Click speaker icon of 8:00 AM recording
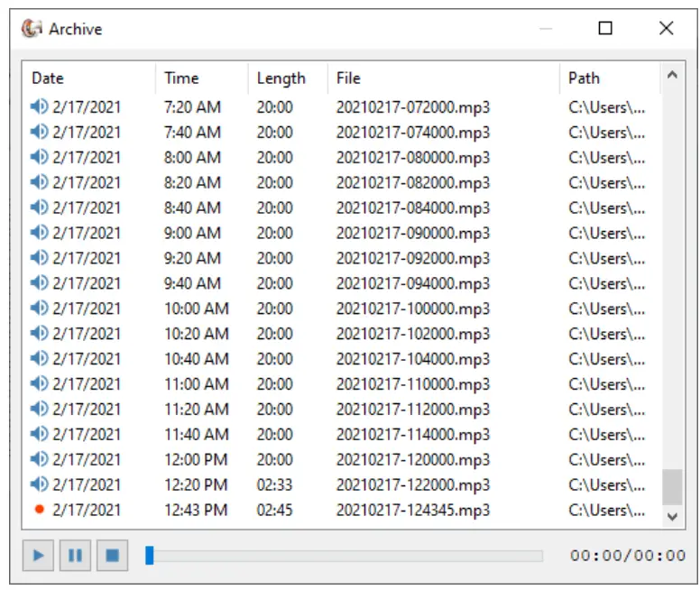 (x=40, y=157)
